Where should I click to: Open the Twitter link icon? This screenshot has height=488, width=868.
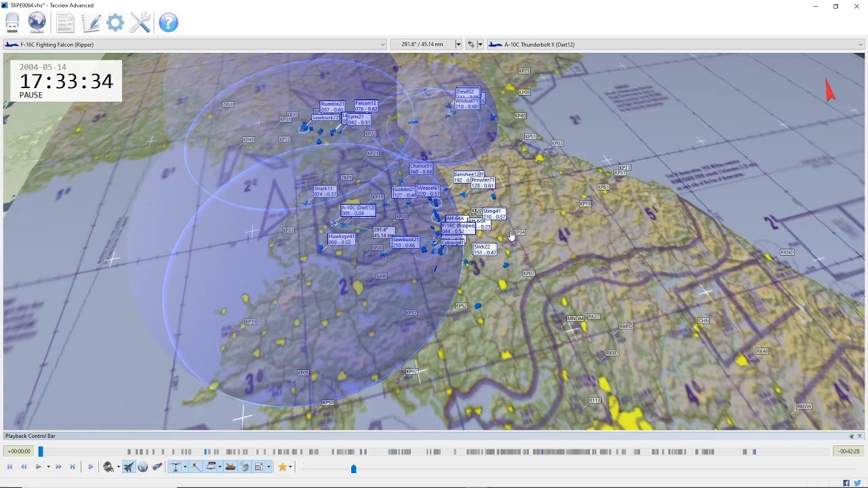click(857, 483)
